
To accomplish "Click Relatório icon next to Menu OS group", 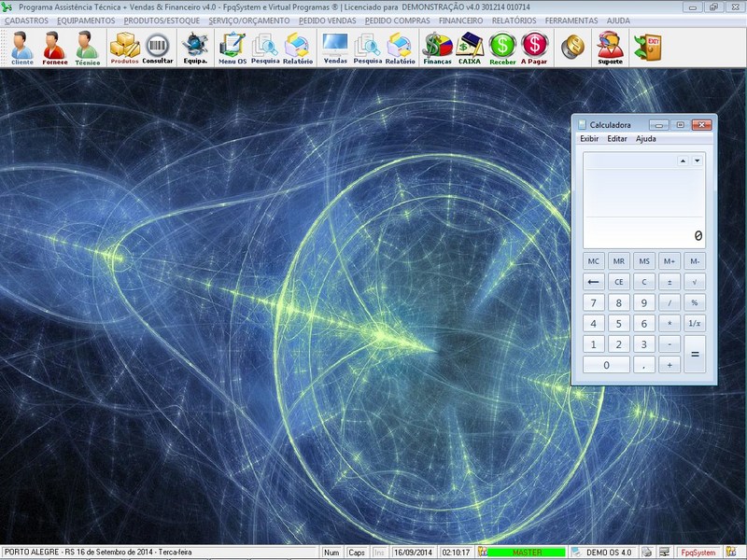I will point(298,48).
